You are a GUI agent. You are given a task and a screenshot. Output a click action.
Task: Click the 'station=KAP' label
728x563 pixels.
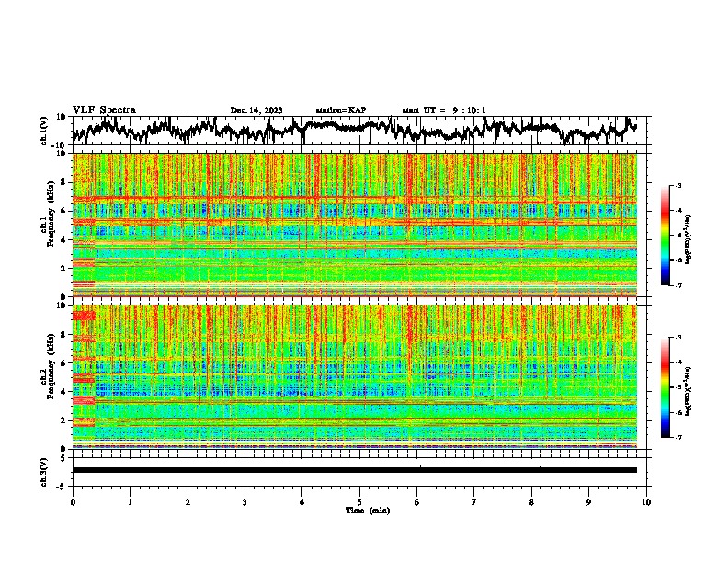pos(341,110)
